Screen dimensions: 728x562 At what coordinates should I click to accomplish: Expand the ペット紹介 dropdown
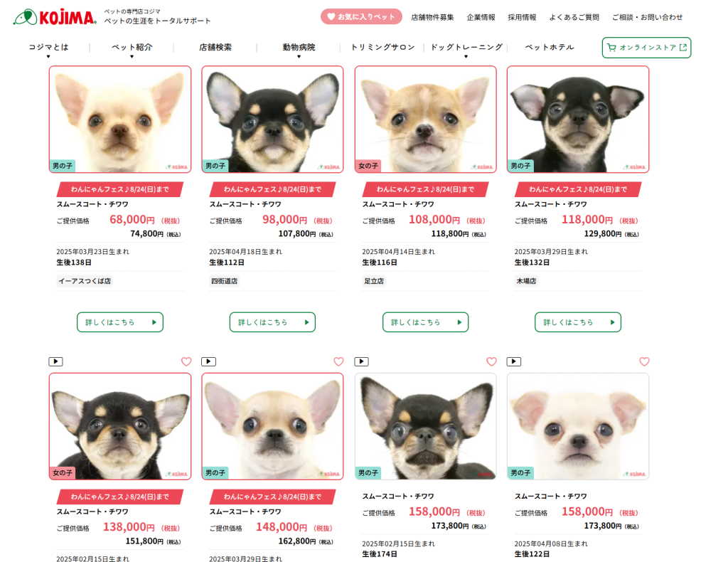[132, 48]
